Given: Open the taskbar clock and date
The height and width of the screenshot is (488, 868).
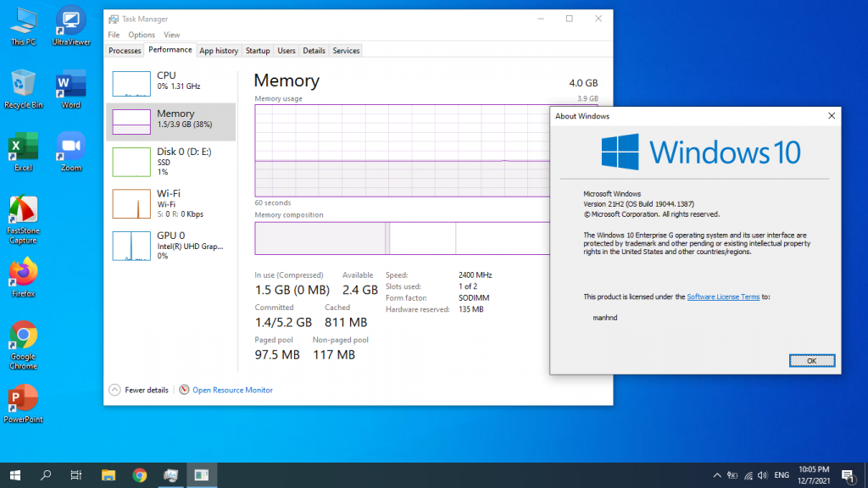Looking at the screenshot, I should pyautogui.click(x=814, y=475).
